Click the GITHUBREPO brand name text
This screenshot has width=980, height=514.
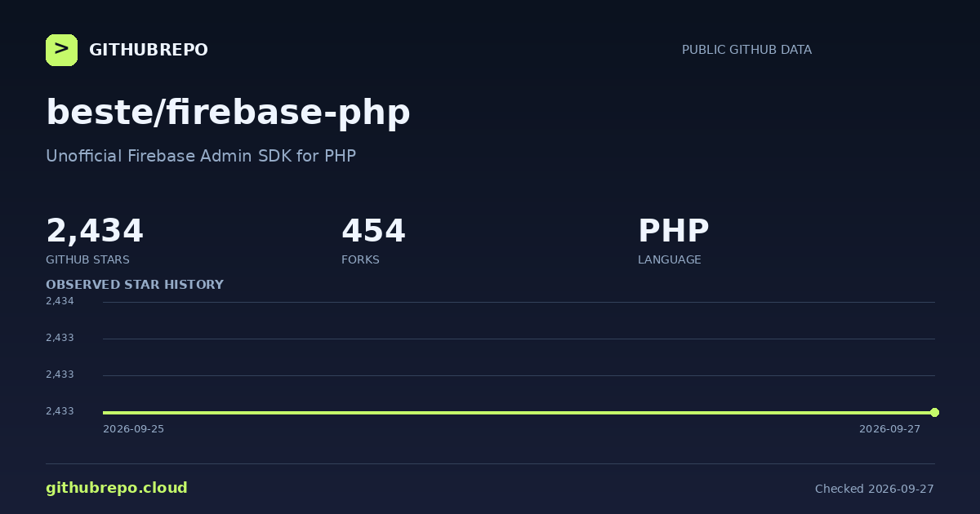[x=149, y=50]
